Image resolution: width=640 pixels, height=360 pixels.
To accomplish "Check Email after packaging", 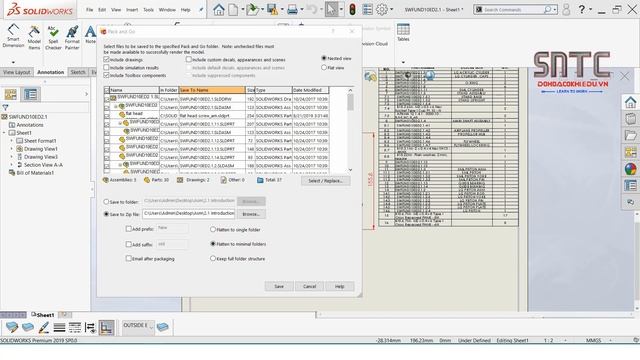I will (129, 258).
